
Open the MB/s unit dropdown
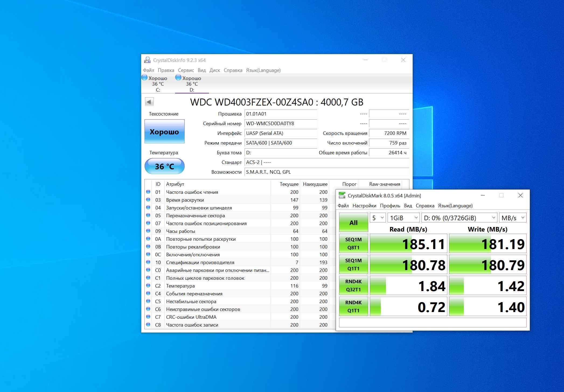(x=513, y=218)
